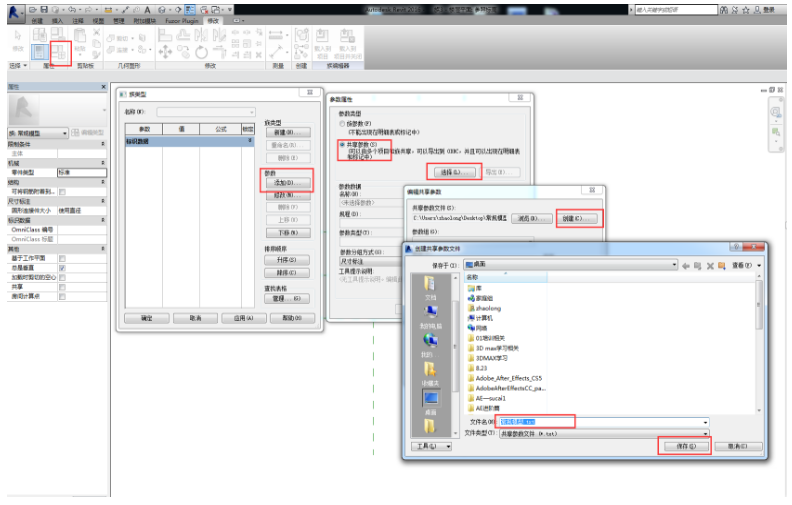Click the Load into Project and Close icon
792x505 pixels.
tap(347, 36)
